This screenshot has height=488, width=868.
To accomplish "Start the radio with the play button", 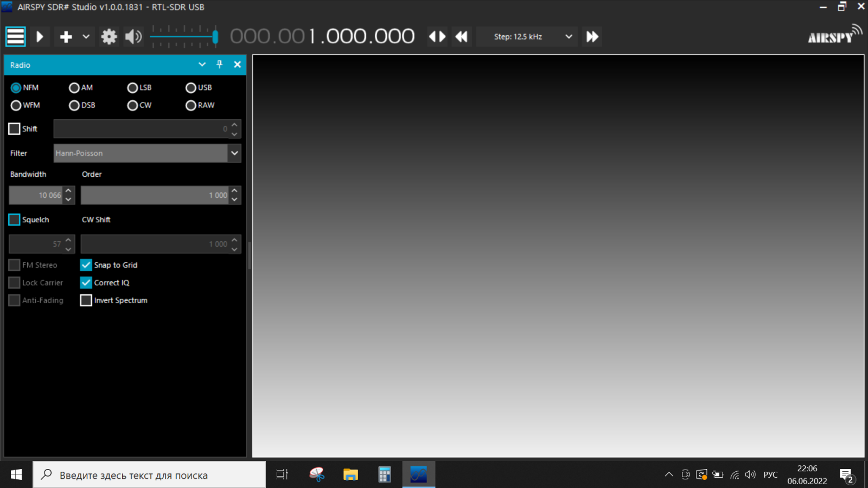I will point(40,36).
